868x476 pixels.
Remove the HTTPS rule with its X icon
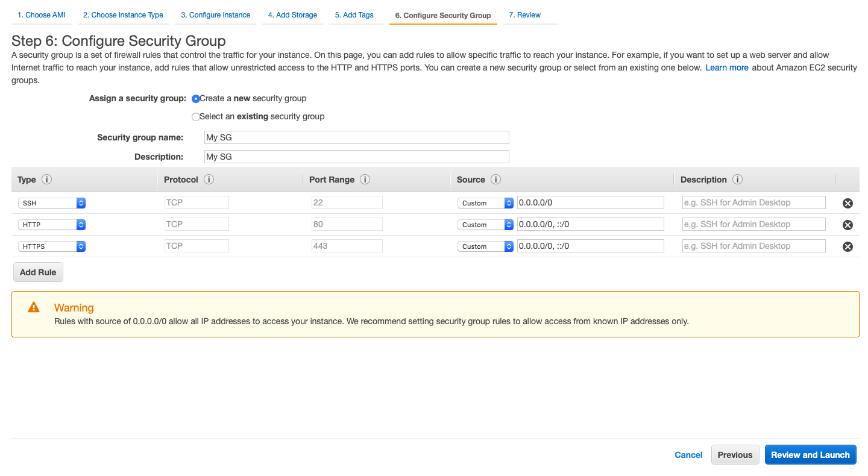[848, 246]
